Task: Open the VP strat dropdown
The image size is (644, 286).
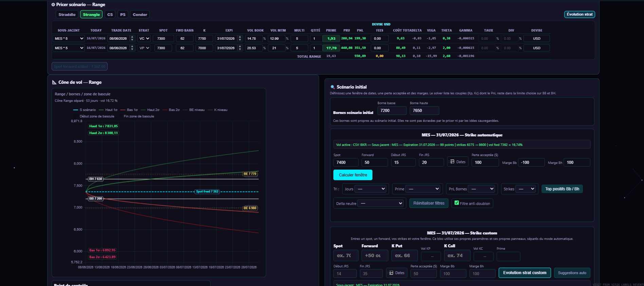Action: [x=144, y=48]
